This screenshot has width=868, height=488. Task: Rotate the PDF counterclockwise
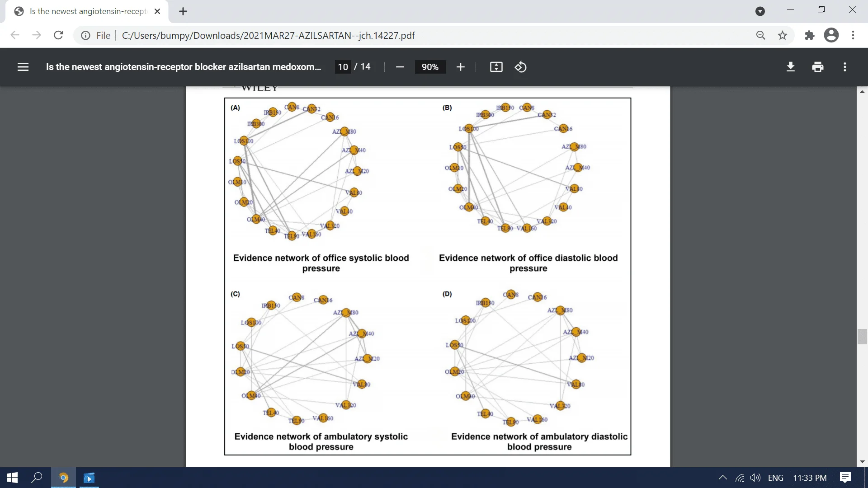[520, 67]
